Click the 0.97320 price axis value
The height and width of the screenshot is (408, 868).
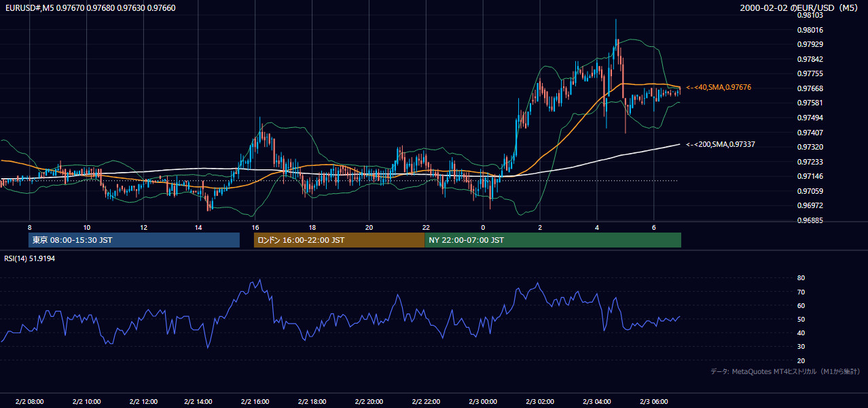tap(810, 147)
